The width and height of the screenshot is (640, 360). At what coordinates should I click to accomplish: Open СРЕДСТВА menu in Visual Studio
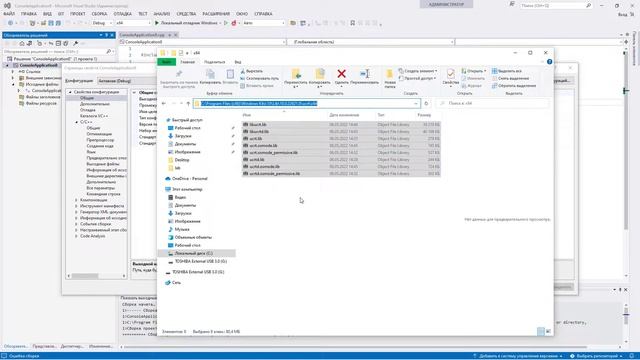pyautogui.click(x=186, y=14)
